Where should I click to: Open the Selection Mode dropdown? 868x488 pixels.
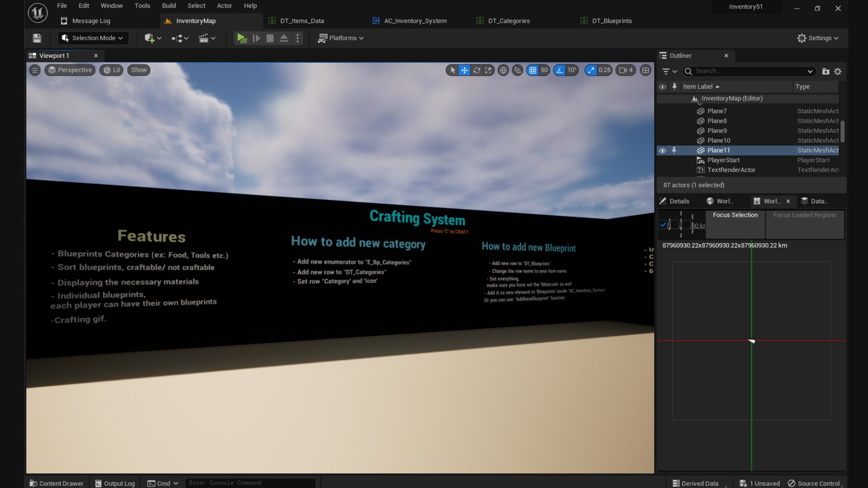(93, 38)
